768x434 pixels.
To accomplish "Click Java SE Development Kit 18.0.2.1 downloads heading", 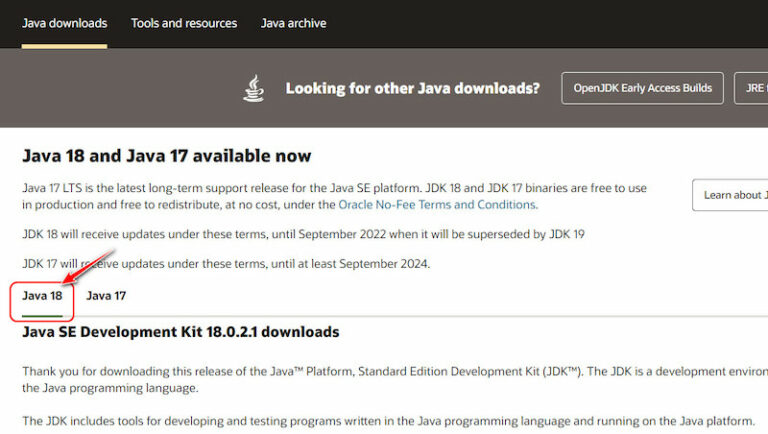I will click(181, 332).
